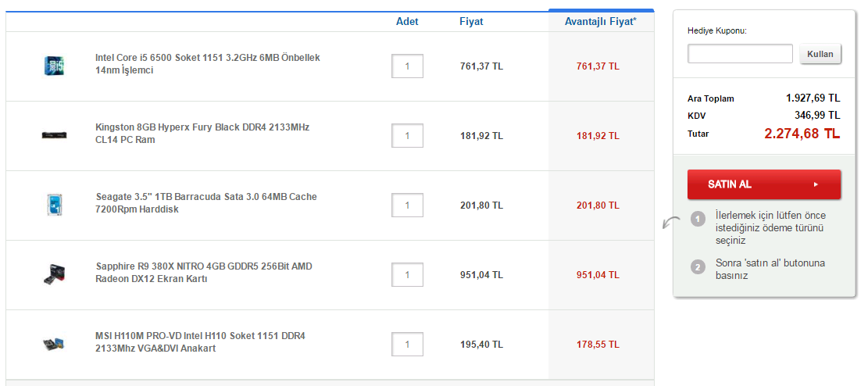
Task: Click the 761,37 TL price in Fiyat column
Action: point(481,66)
